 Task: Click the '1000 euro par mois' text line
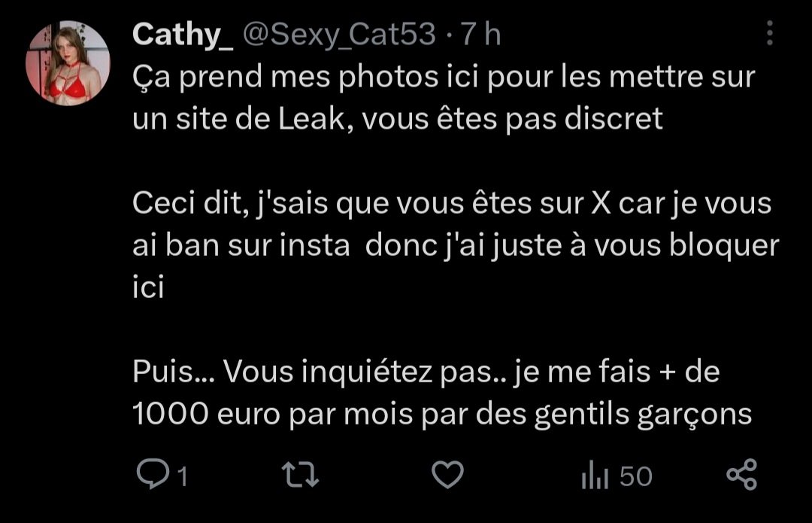pyautogui.click(x=442, y=414)
